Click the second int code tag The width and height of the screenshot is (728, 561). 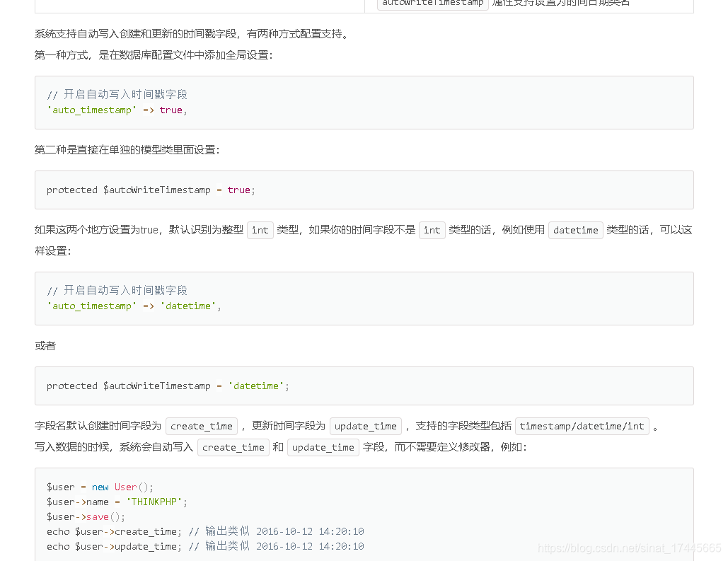click(x=432, y=230)
